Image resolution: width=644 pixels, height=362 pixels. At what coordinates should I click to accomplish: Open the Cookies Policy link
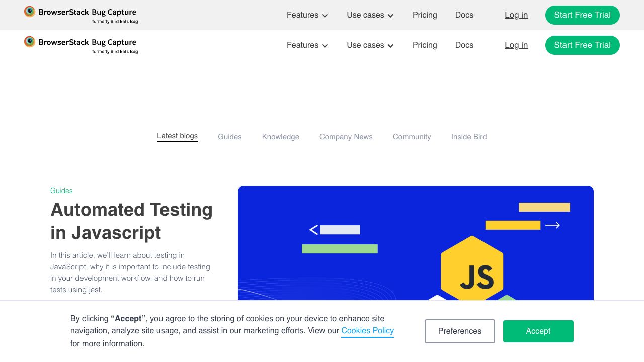(x=367, y=331)
